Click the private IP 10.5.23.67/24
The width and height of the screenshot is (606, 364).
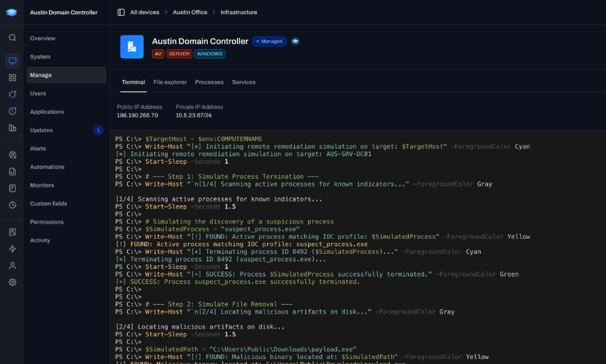point(193,115)
